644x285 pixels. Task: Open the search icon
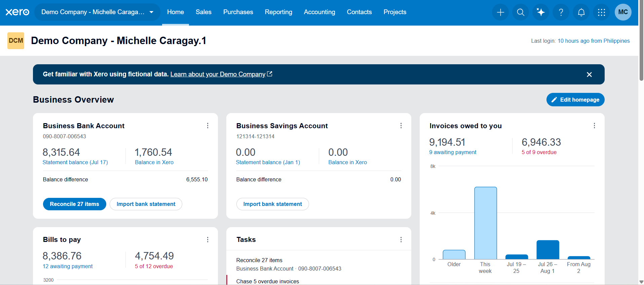pyautogui.click(x=521, y=12)
